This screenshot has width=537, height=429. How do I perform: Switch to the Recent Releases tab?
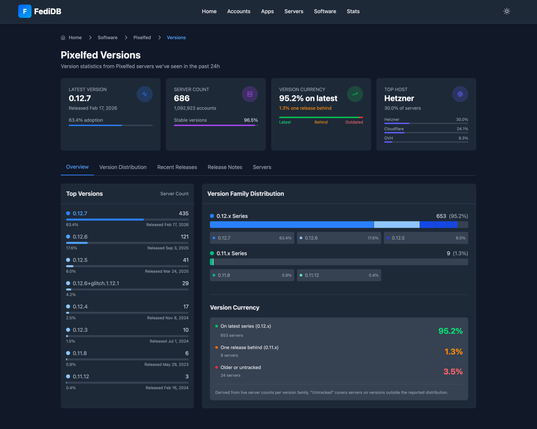coord(177,167)
